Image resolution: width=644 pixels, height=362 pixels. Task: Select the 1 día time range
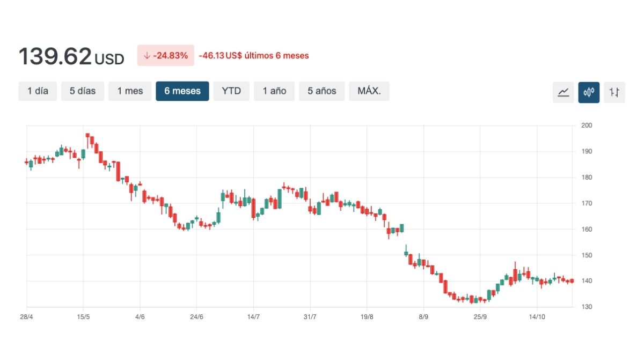[x=38, y=91]
